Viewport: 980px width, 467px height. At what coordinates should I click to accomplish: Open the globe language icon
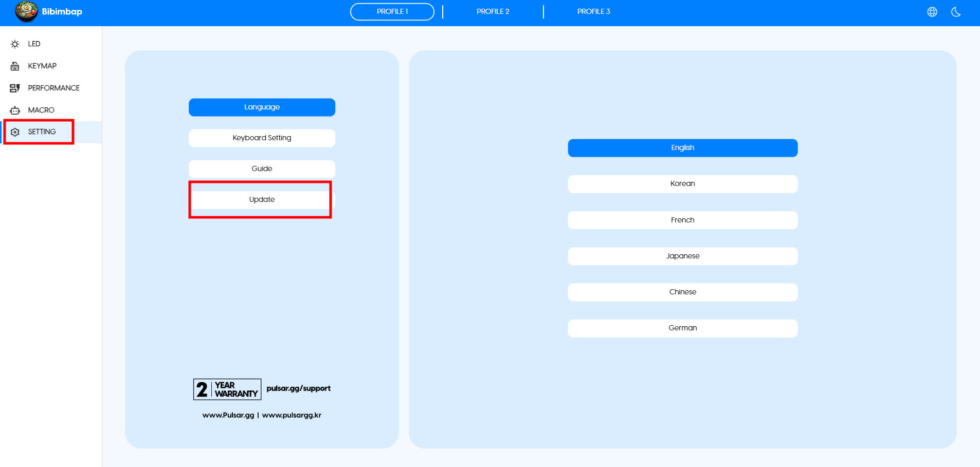pyautogui.click(x=932, y=12)
